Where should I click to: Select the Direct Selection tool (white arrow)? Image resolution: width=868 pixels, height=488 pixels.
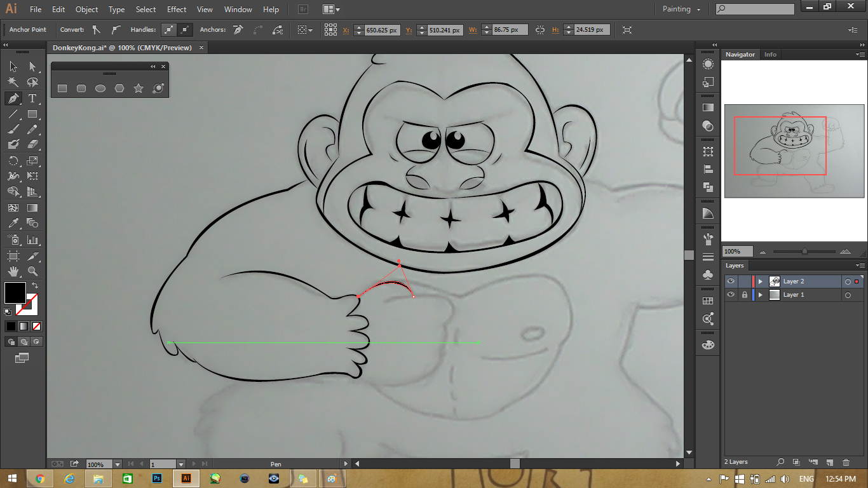[x=32, y=67]
